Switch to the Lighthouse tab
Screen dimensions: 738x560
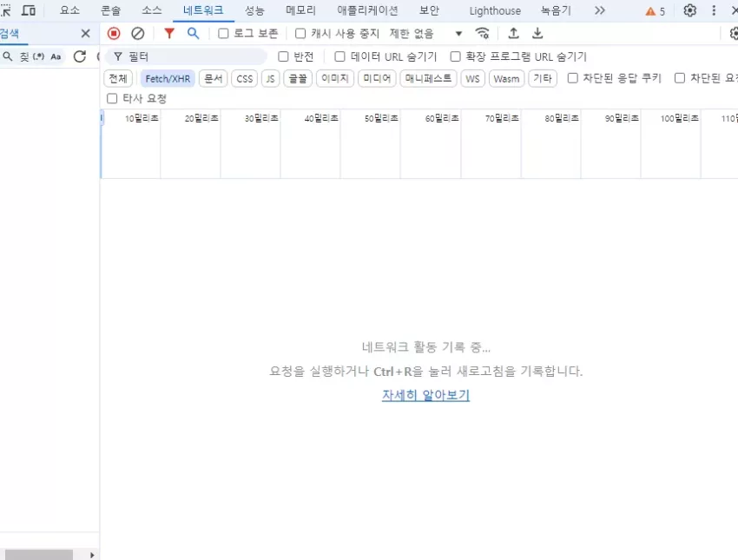(x=495, y=10)
